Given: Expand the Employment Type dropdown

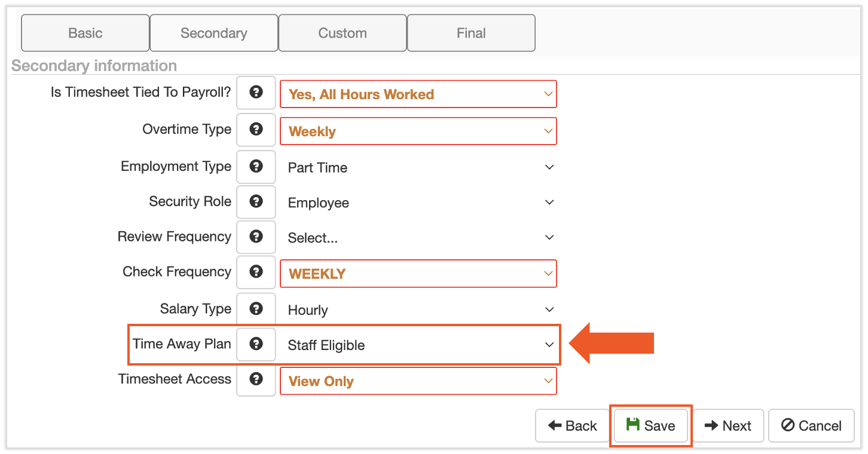Looking at the screenshot, I should click(x=418, y=168).
